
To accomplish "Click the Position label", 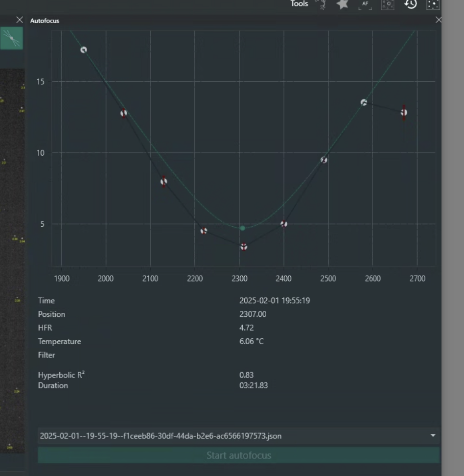I will 51,314.
